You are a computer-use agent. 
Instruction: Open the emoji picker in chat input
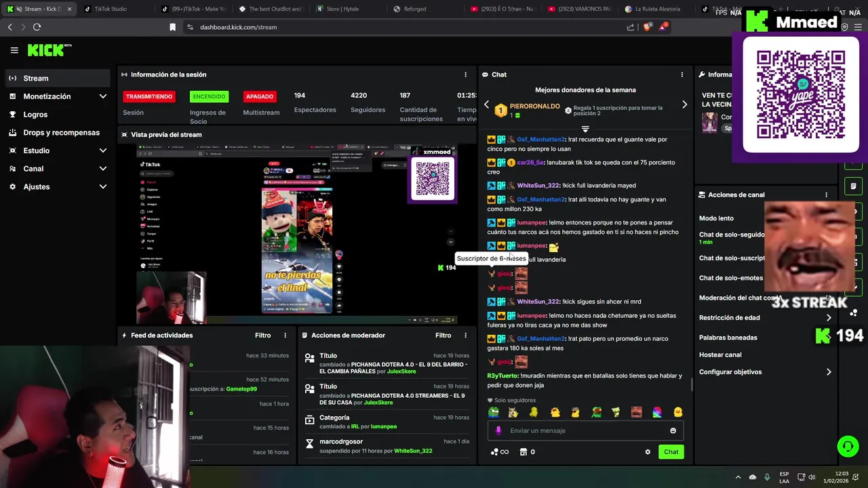(x=673, y=430)
